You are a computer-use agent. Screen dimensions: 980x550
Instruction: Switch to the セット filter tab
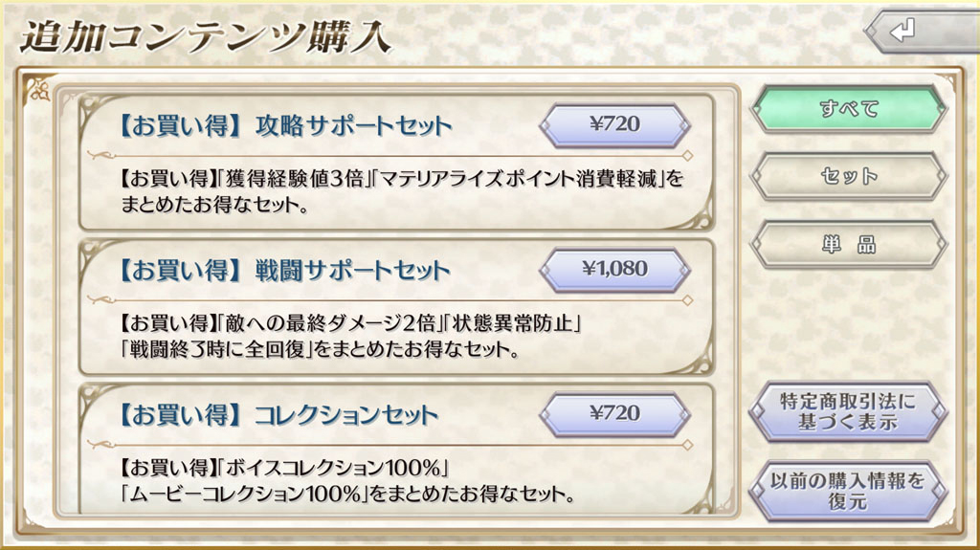[x=848, y=177]
